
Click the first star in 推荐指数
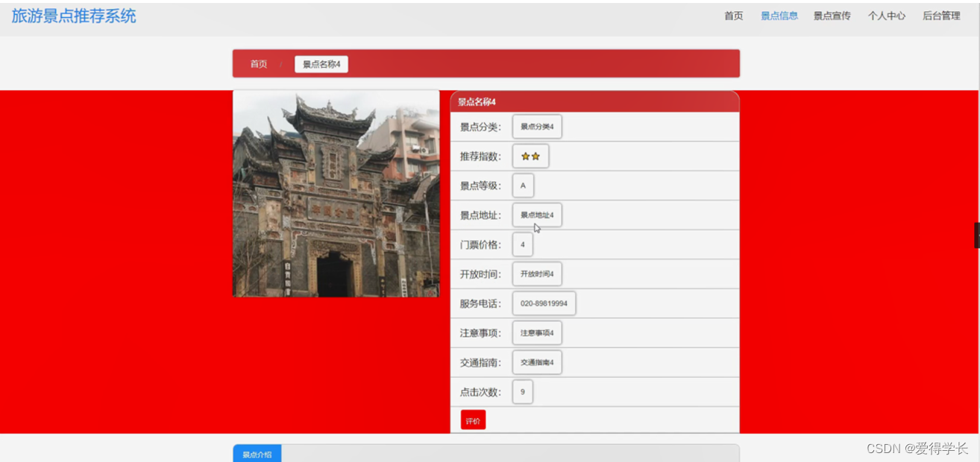pos(525,156)
